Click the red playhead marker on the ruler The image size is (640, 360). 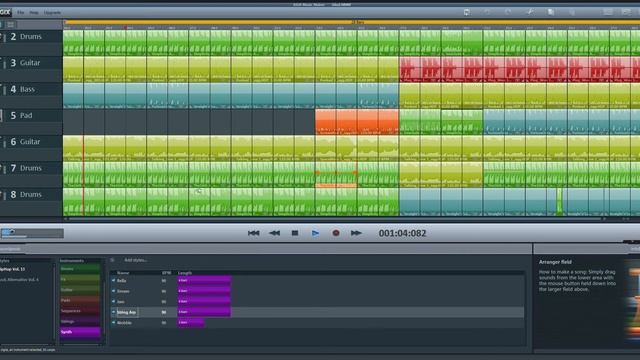(126, 28)
